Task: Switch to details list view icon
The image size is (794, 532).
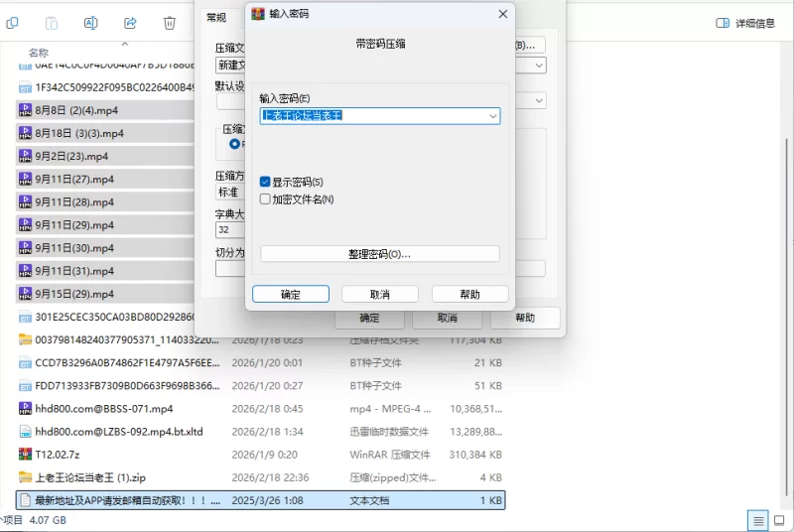Action: click(757, 520)
